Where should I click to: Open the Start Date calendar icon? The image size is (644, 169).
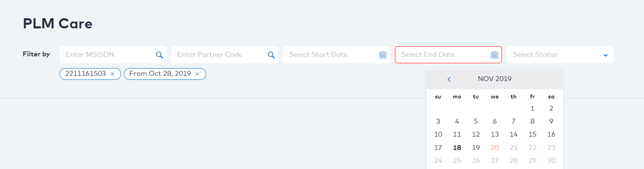pyautogui.click(x=383, y=55)
